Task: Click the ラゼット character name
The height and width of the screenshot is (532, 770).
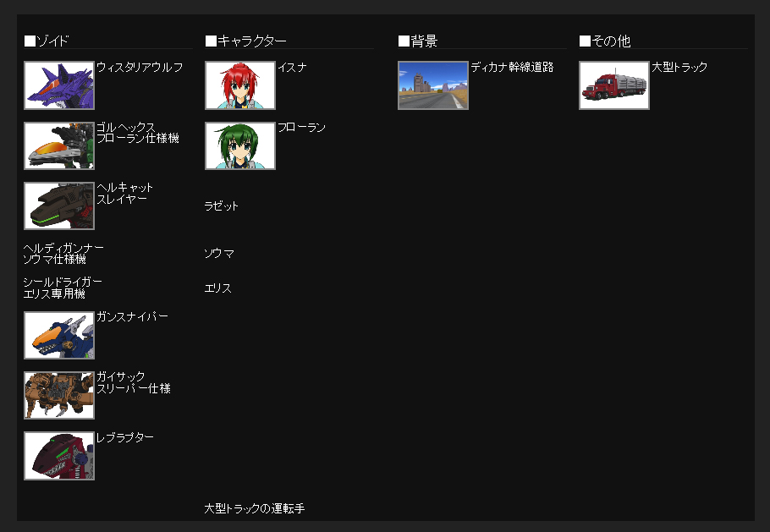Action: 222,206
